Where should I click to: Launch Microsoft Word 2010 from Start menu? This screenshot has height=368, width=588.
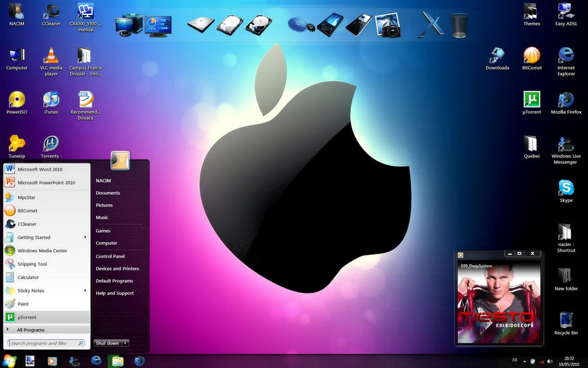click(x=47, y=169)
